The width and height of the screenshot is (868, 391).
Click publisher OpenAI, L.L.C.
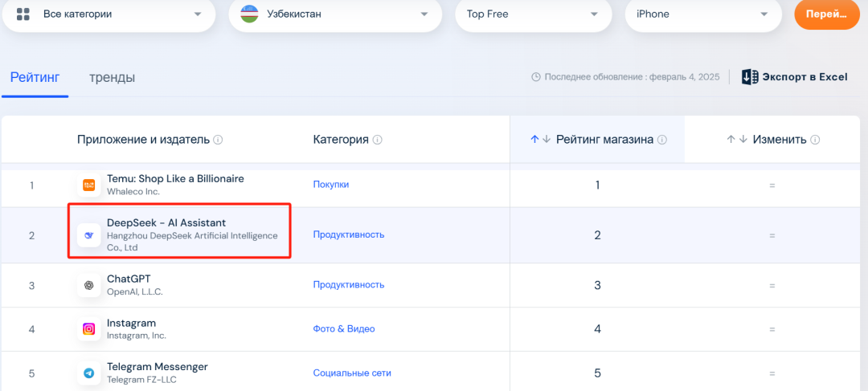coord(135,291)
